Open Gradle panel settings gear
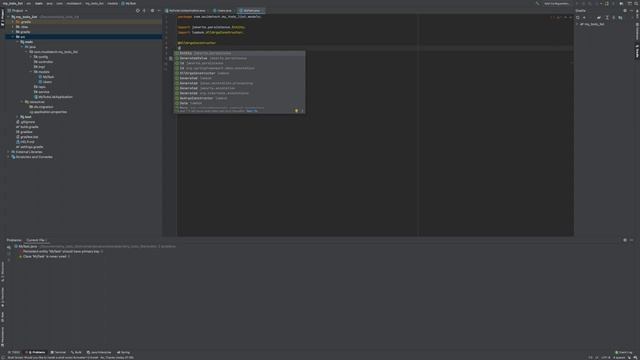Image resolution: width=640 pixels, height=360 pixels. click(625, 11)
